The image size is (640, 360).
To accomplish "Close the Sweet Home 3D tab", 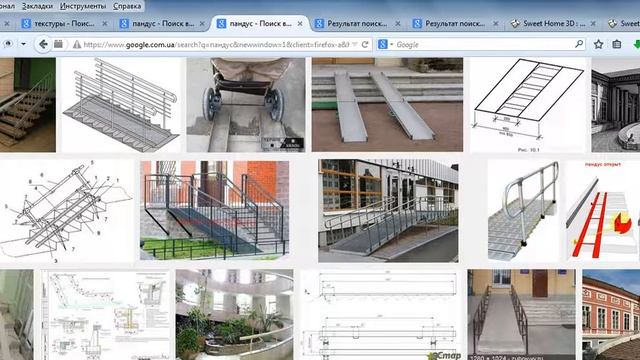I will pos(593,24).
